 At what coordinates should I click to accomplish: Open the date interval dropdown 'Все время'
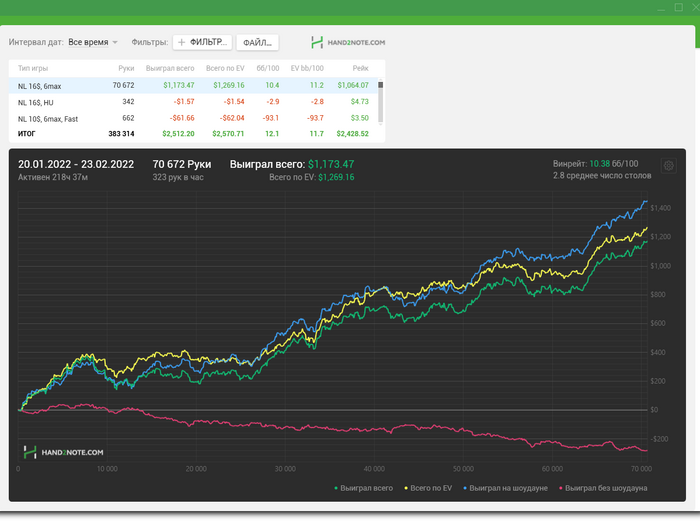pos(92,42)
